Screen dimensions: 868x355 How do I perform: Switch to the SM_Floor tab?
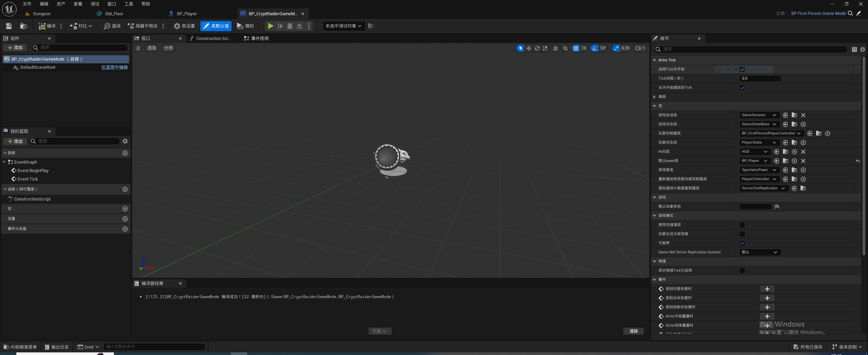pos(114,14)
